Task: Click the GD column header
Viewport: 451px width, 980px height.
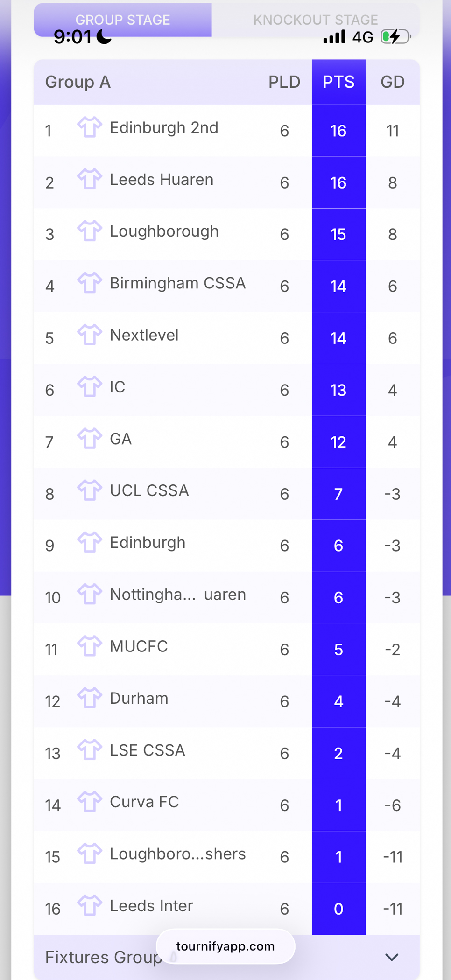Action: (x=392, y=82)
